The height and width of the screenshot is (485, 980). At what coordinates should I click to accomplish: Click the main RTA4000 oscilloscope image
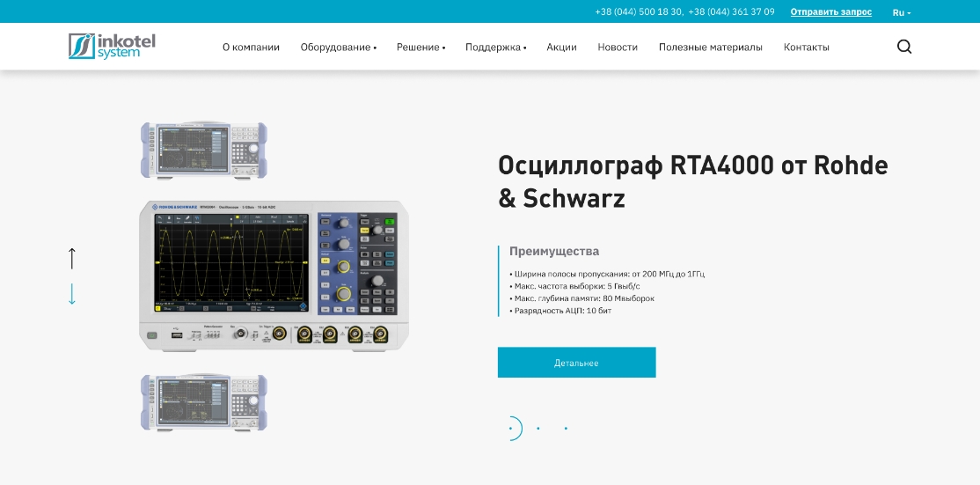[274, 276]
